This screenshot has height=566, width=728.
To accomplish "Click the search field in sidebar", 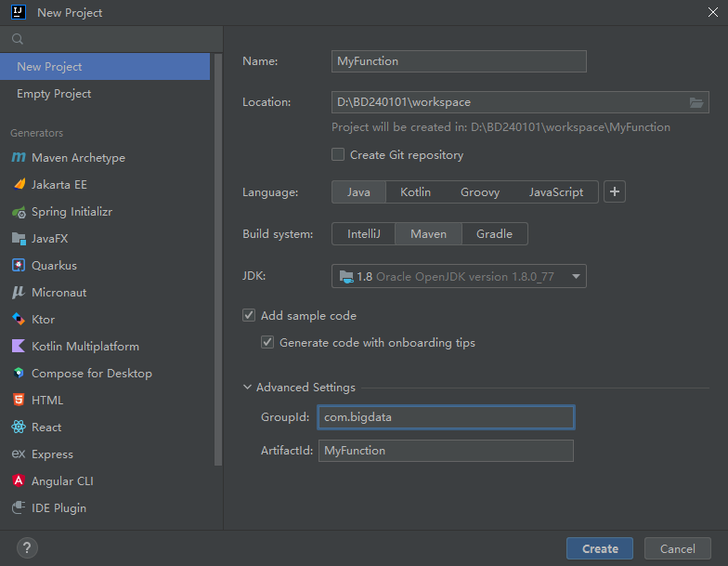I will (x=111, y=39).
